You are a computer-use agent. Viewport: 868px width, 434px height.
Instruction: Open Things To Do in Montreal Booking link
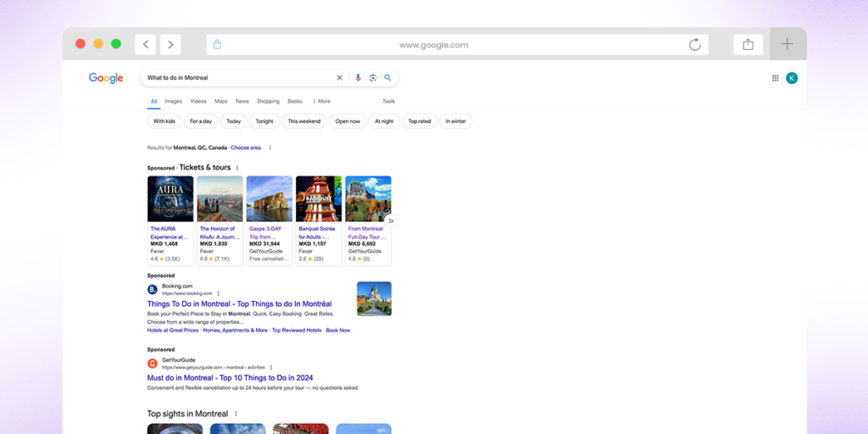239,304
